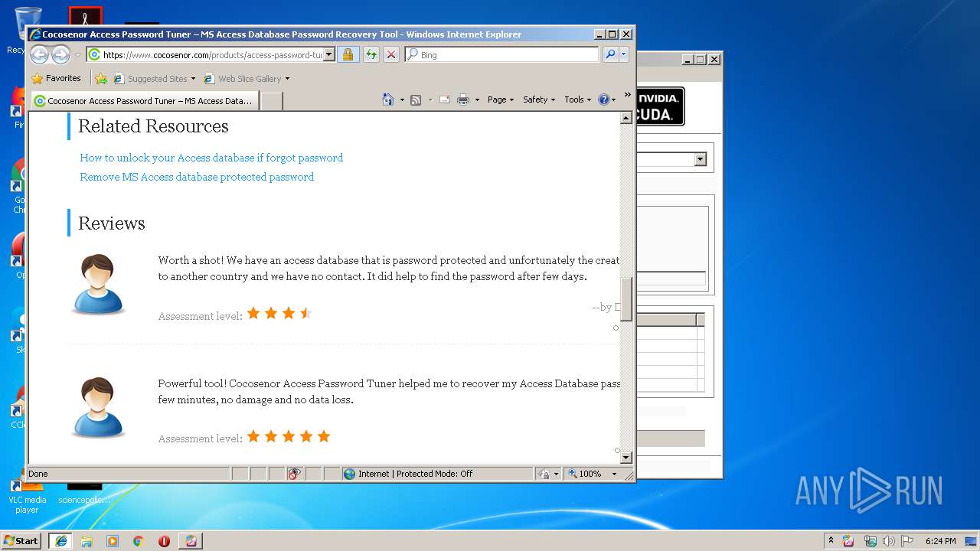The height and width of the screenshot is (551, 980).
Task: Open the search provider dropdown arrow
Action: [x=624, y=54]
